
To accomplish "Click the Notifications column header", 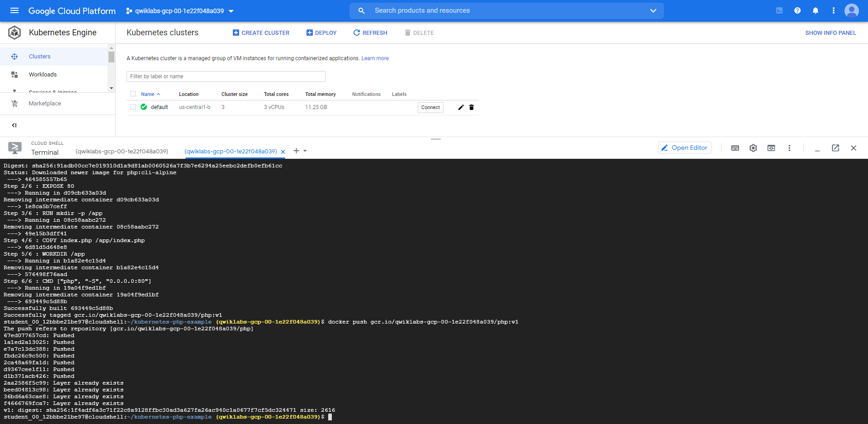I will (x=366, y=94).
